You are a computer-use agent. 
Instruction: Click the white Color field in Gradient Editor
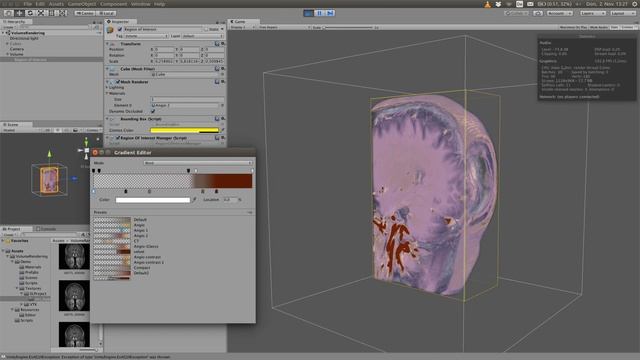[153, 200]
